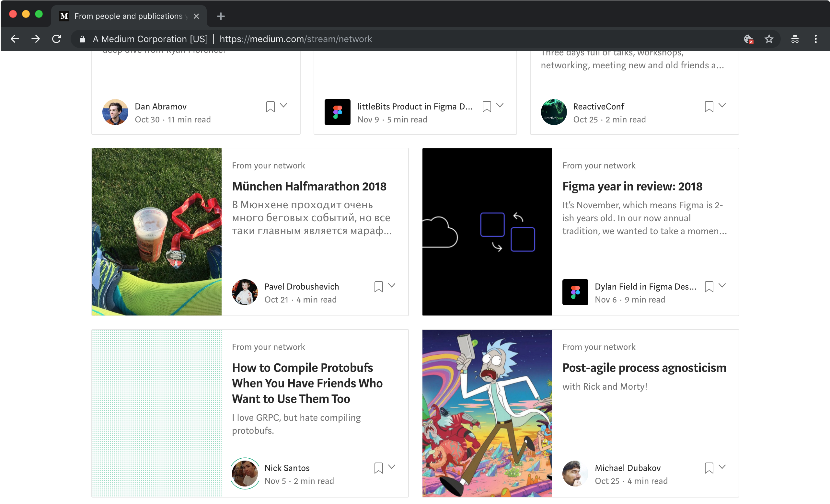The width and height of the screenshot is (830, 504).
Task: Open options chevron for Pavel Drobushevich post
Action: click(391, 286)
